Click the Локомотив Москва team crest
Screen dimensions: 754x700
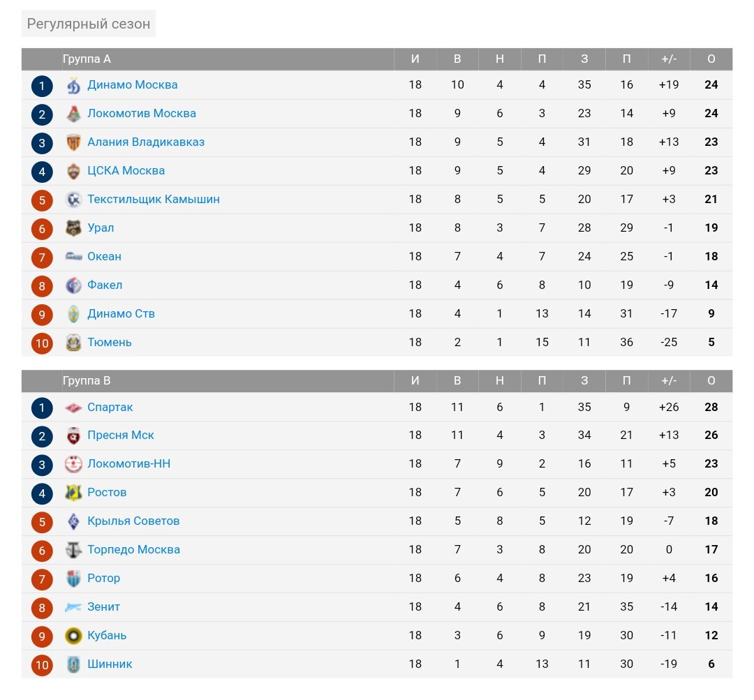click(x=73, y=114)
